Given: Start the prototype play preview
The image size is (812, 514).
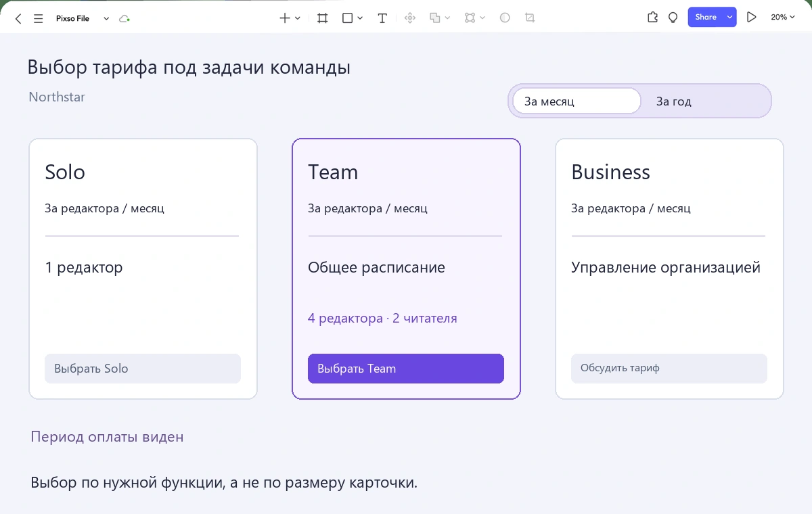Looking at the screenshot, I should 751,18.
